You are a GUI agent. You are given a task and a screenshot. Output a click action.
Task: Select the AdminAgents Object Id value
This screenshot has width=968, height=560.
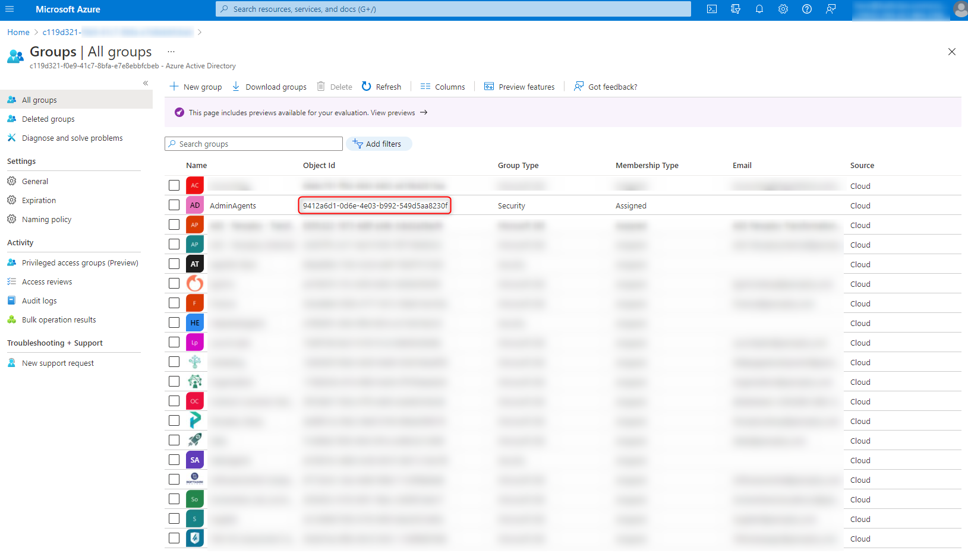[375, 205]
